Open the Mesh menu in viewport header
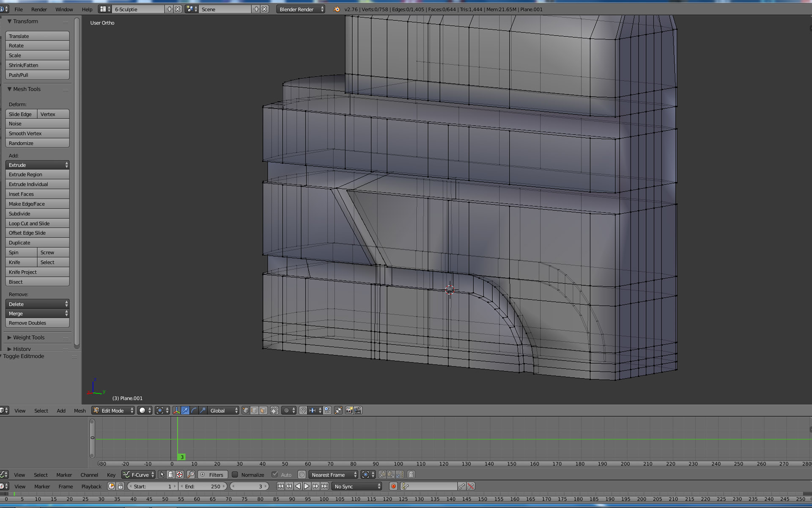This screenshot has height=508, width=812. 80,410
